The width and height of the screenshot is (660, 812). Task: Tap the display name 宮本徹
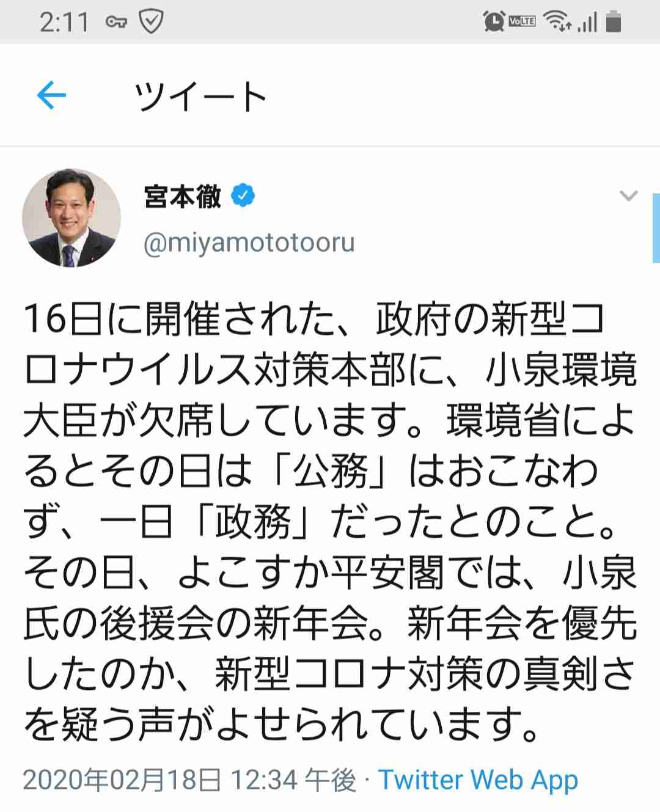coord(182,196)
